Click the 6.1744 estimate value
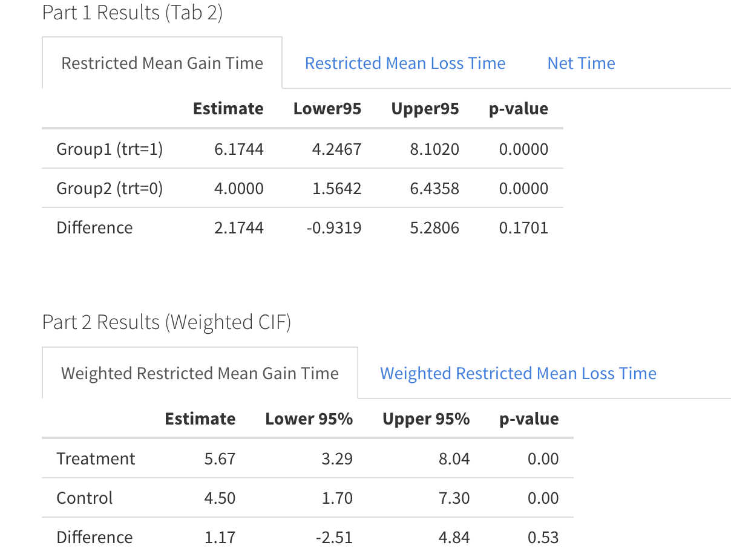The height and width of the screenshot is (560, 731). click(239, 149)
